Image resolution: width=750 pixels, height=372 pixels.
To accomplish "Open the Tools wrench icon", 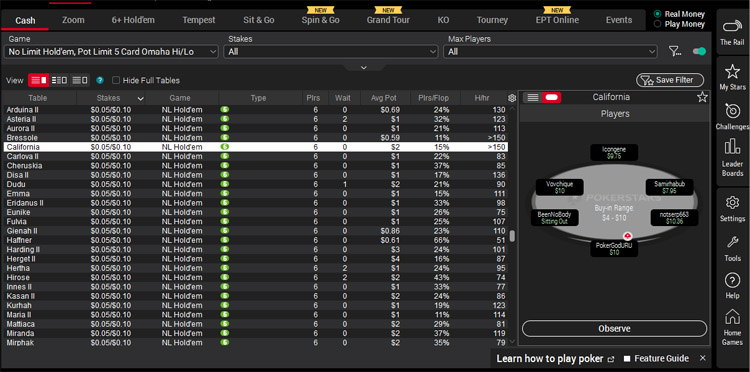I will click(x=732, y=242).
